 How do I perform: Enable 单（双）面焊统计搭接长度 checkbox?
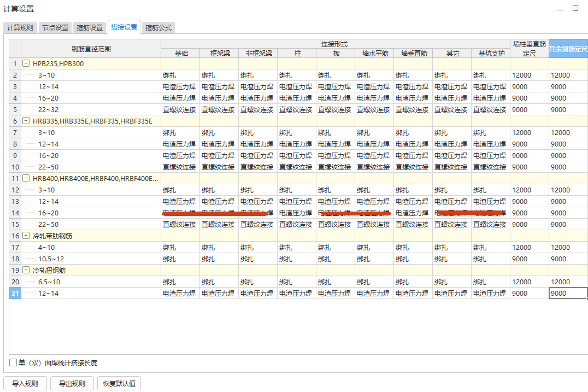point(13,362)
